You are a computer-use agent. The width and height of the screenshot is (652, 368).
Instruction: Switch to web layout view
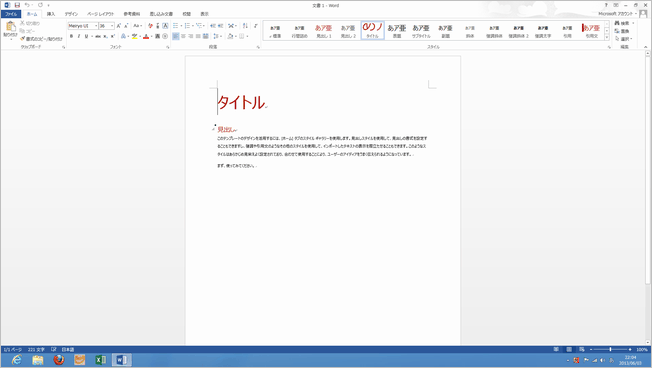582,349
